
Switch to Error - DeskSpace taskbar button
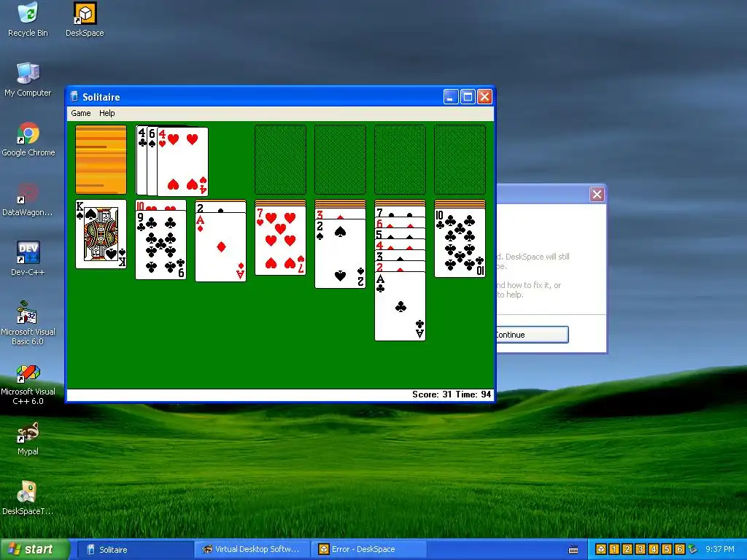[368, 550]
